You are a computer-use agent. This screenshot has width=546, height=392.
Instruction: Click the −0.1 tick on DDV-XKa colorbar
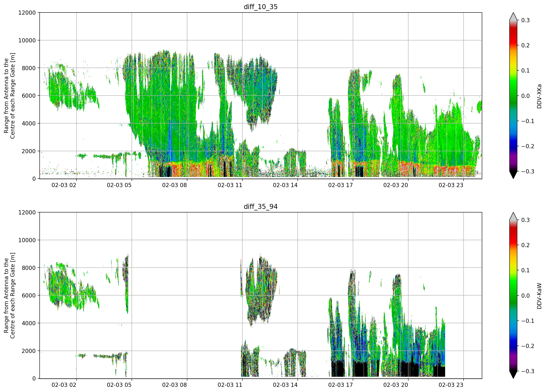[528, 121]
